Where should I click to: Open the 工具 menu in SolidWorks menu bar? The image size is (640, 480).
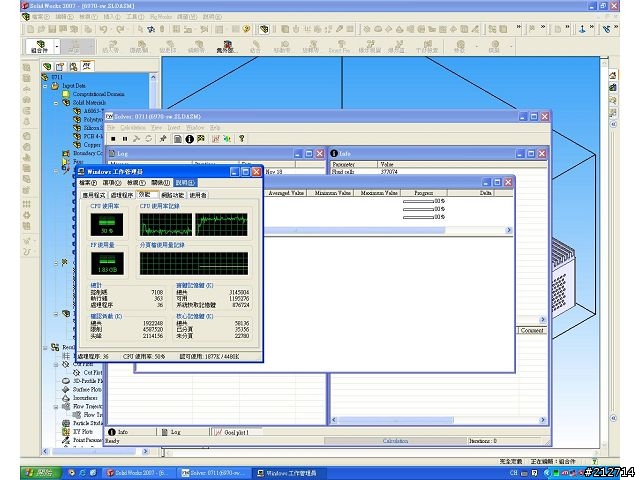[x=134, y=17]
